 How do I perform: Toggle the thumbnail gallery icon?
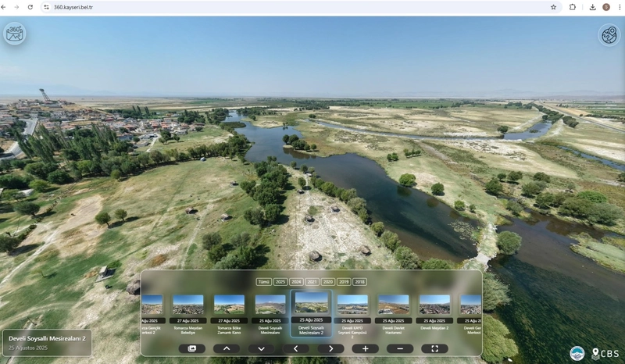coord(191,348)
